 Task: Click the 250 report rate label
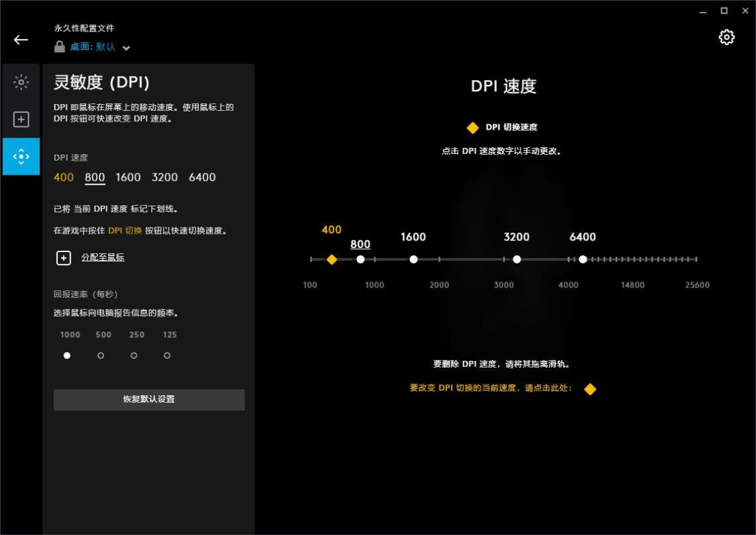[136, 335]
